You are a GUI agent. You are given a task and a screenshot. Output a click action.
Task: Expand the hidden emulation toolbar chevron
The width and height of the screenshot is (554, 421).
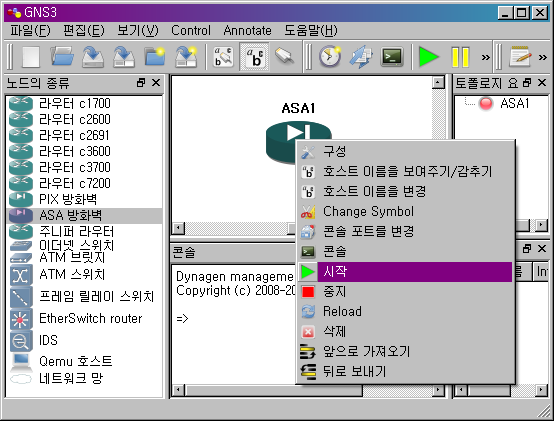point(486,57)
